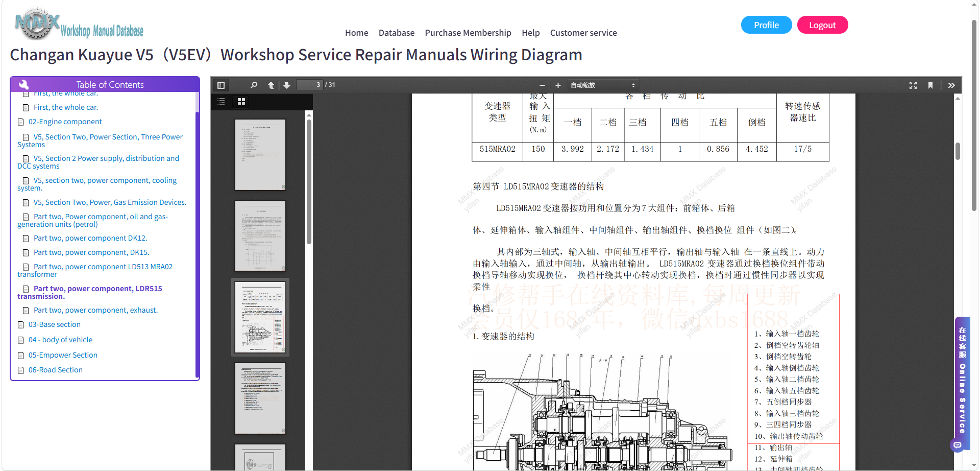The image size is (980, 471).
Task: Show page thumbnails in PDF sidebar
Action: pyautogui.click(x=241, y=102)
